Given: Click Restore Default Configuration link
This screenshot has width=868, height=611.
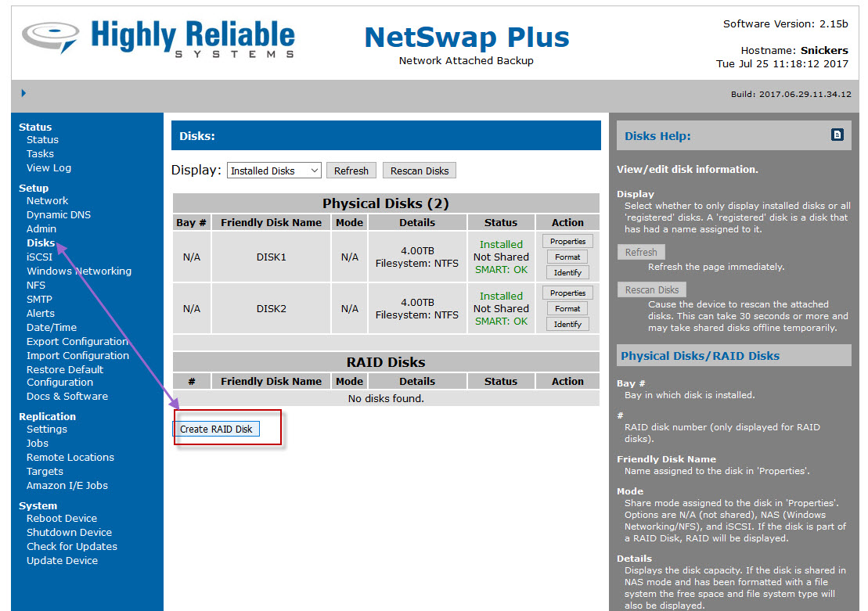Looking at the screenshot, I should pyautogui.click(x=65, y=376).
